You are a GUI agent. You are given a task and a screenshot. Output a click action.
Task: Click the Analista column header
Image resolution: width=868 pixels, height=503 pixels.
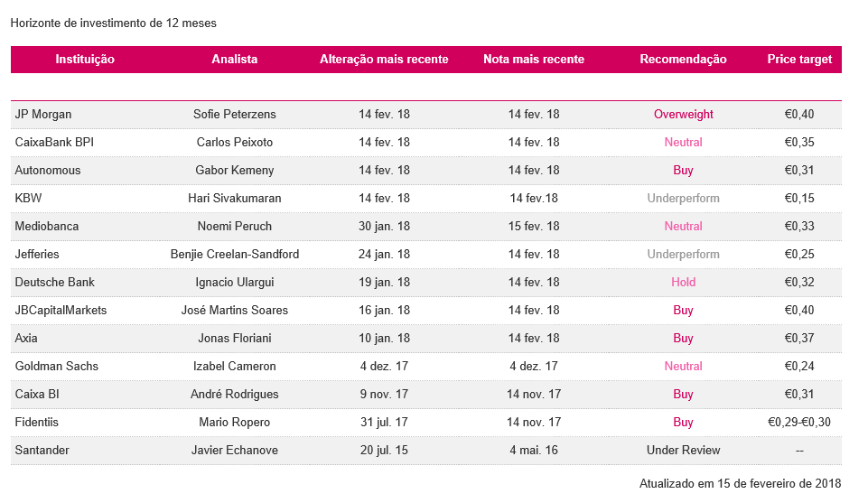tap(235, 60)
